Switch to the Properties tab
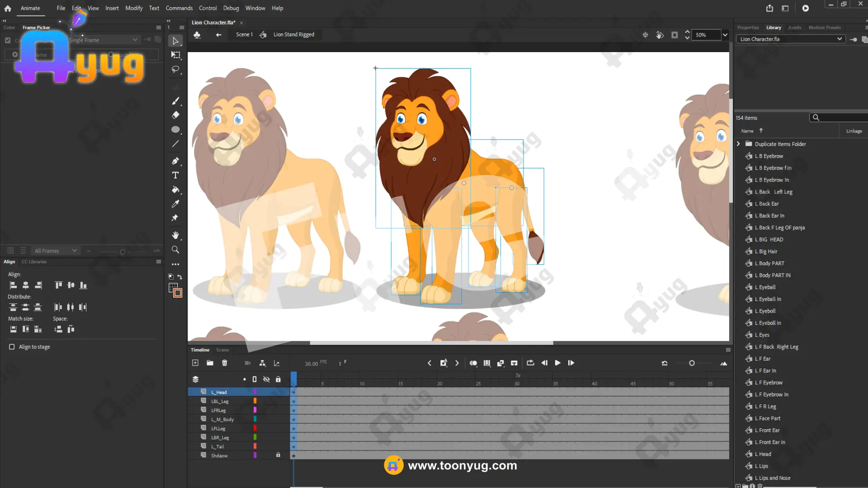Screen dimensions: 868x488 pos(748,28)
